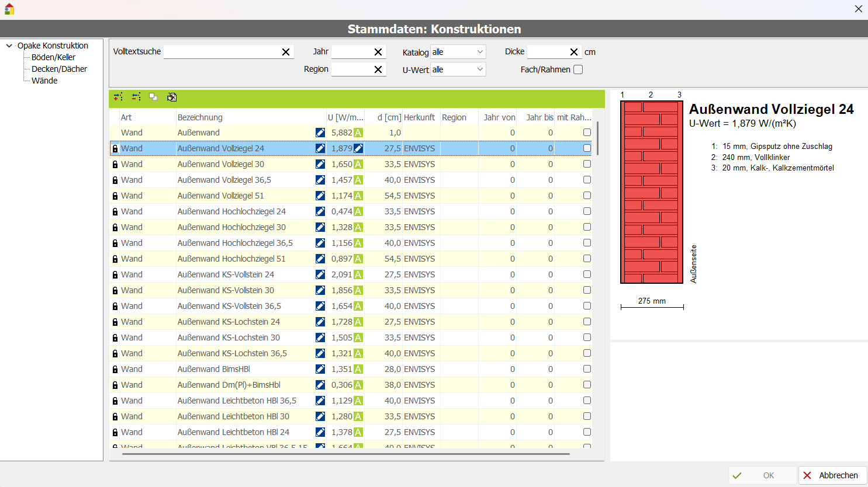The image size is (868, 487).
Task: Collapse the Opake Konstruktion tree node
Action: pos(9,46)
